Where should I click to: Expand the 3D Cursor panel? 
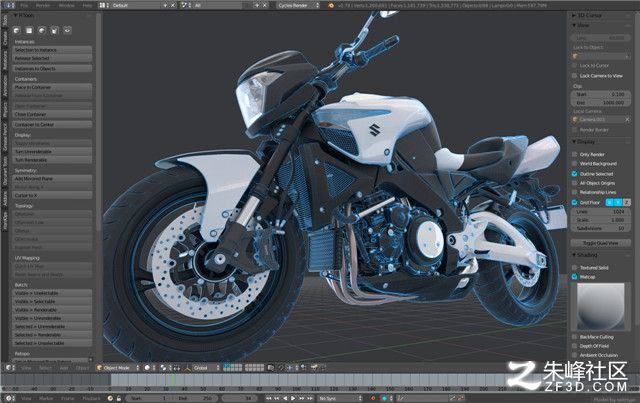coord(587,16)
